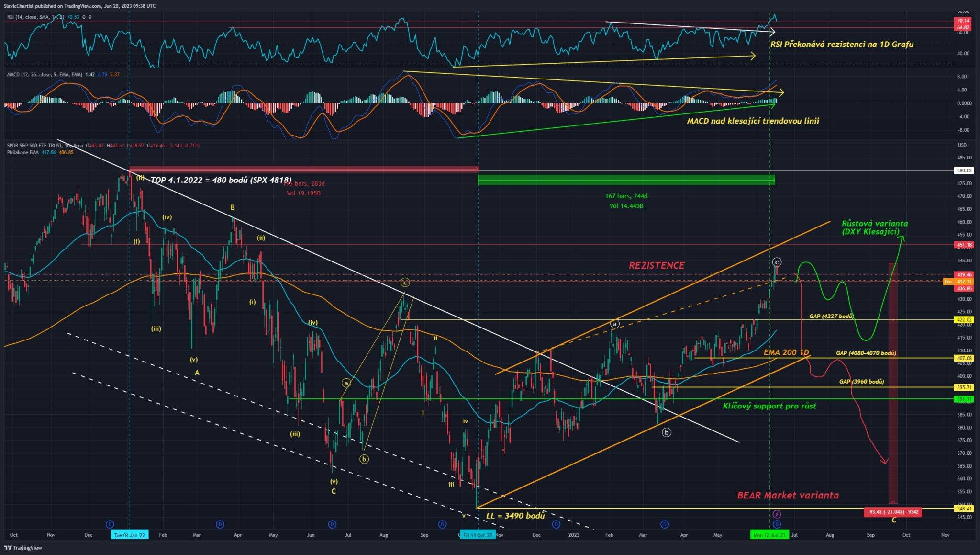Image resolution: width=980 pixels, height=555 pixels.
Task: Select the 'Mon 12 Jun '23' date label
Action: tap(769, 535)
